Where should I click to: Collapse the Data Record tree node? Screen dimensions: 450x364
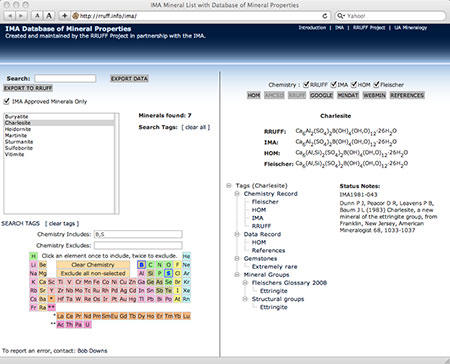pos(237,234)
